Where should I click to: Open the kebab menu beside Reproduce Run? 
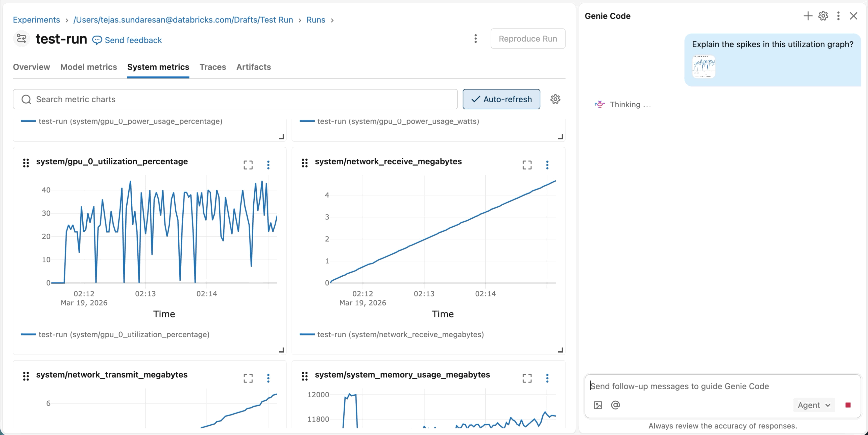pos(475,39)
